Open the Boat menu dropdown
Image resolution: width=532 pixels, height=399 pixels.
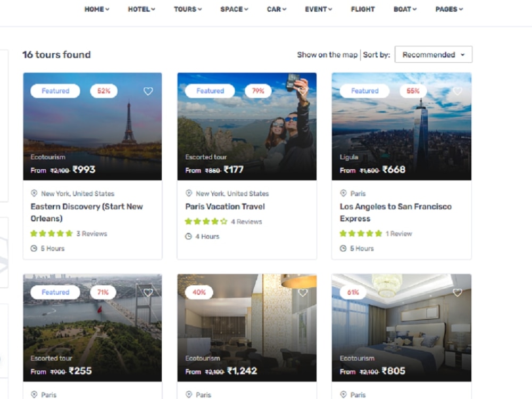tap(405, 9)
